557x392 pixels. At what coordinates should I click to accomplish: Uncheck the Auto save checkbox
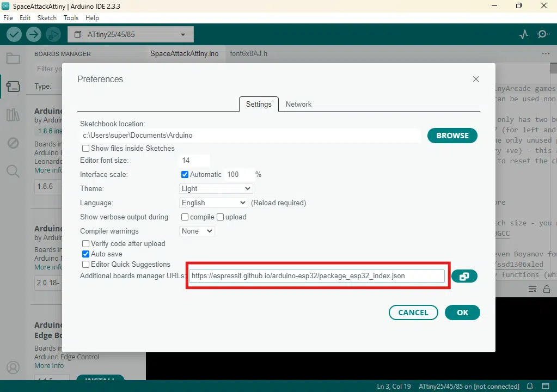click(x=85, y=254)
